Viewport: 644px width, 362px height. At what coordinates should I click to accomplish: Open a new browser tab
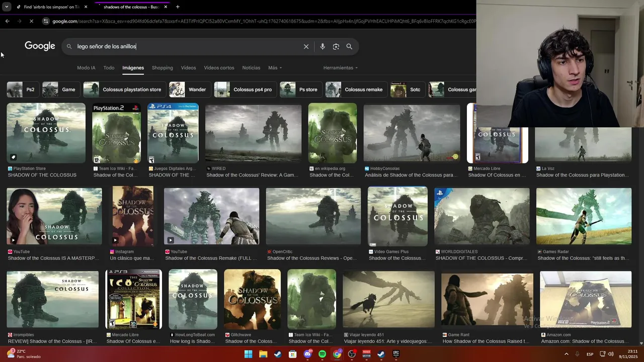pos(178,7)
